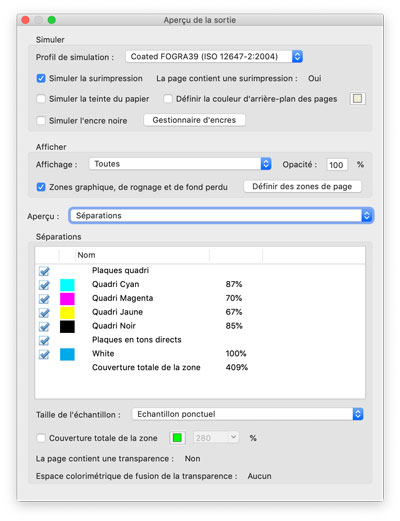Click the black swatch for Quadri Noir

(x=67, y=327)
